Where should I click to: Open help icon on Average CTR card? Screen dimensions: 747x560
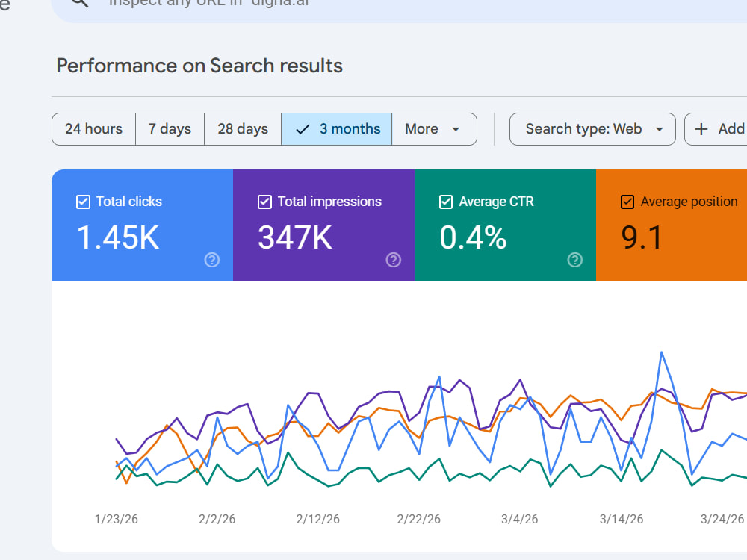[575, 260]
